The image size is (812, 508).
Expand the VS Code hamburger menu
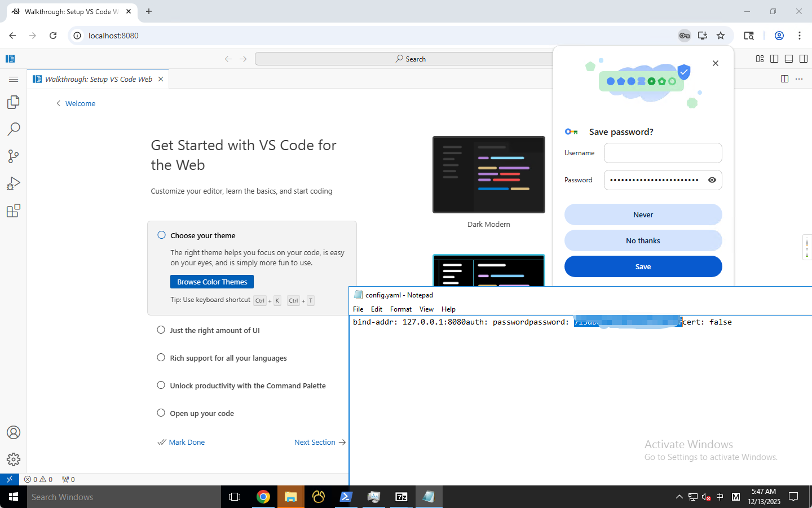pyautogui.click(x=14, y=80)
